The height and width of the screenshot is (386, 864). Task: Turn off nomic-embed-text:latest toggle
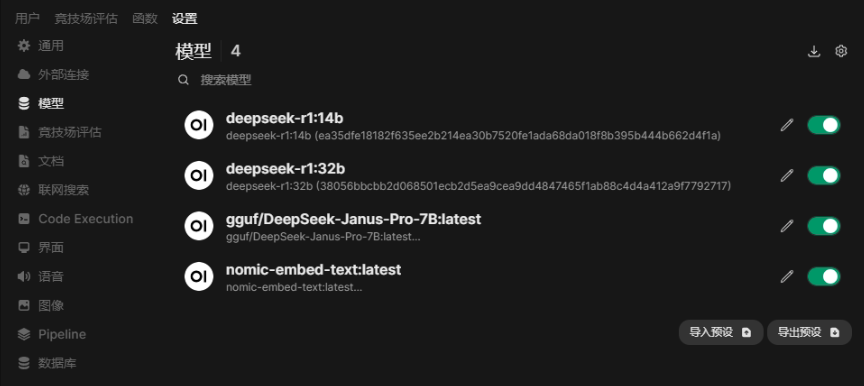824,276
